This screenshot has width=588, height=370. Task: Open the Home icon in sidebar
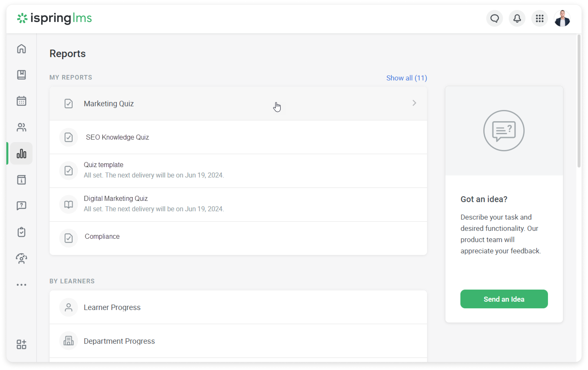click(x=21, y=49)
